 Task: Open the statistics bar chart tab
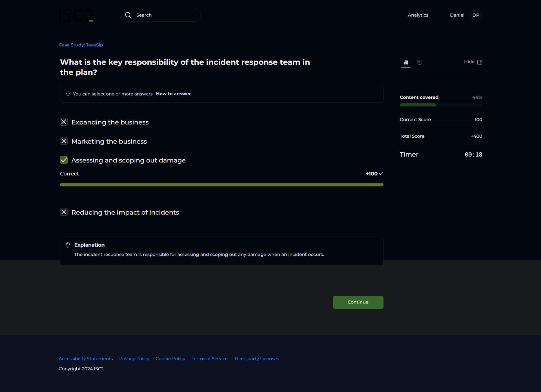(x=406, y=62)
